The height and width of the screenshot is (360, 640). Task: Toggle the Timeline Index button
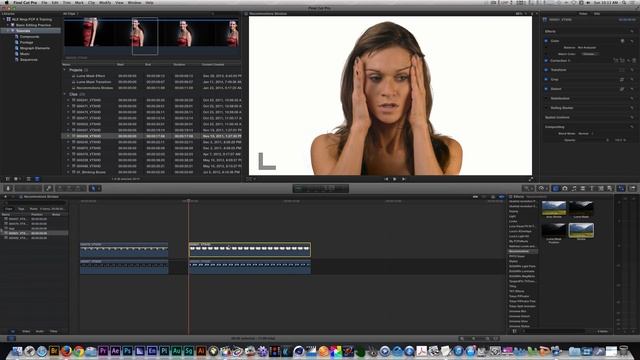[x=11, y=338]
